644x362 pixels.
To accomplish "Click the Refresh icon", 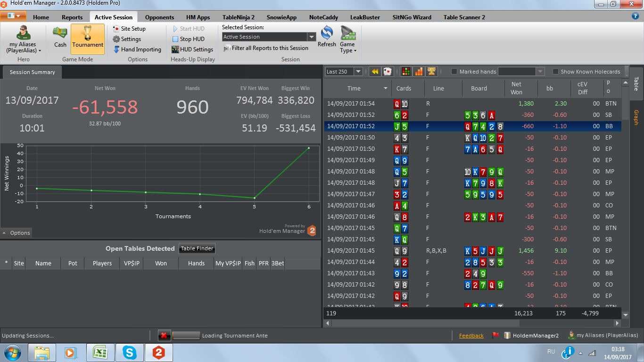I will [327, 37].
